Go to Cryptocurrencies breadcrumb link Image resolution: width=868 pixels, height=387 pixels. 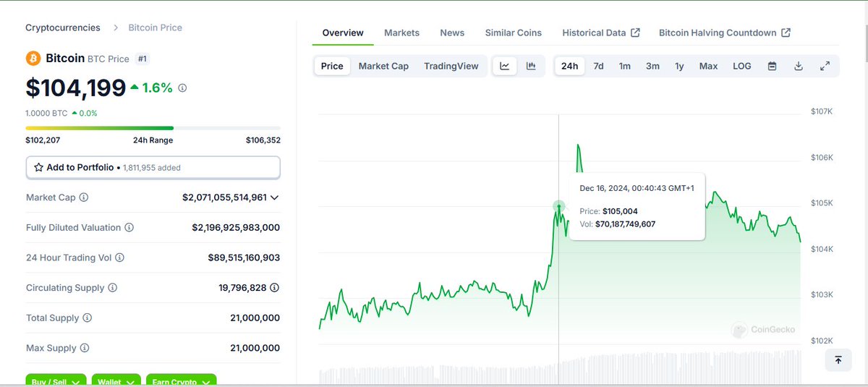pyautogui.click(x=63, y=27)
